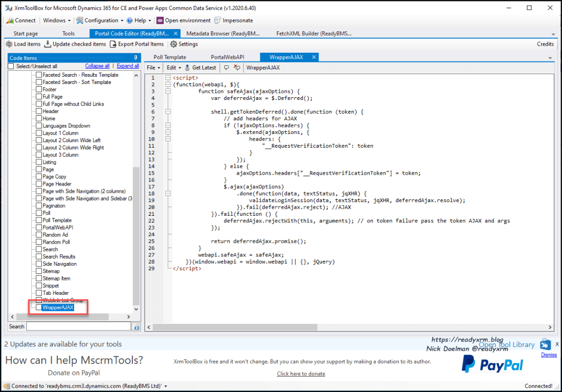Screen dimensions: 562x392
Task: Click the Connect icon in the toolbar
Action: tap(10, 20)
